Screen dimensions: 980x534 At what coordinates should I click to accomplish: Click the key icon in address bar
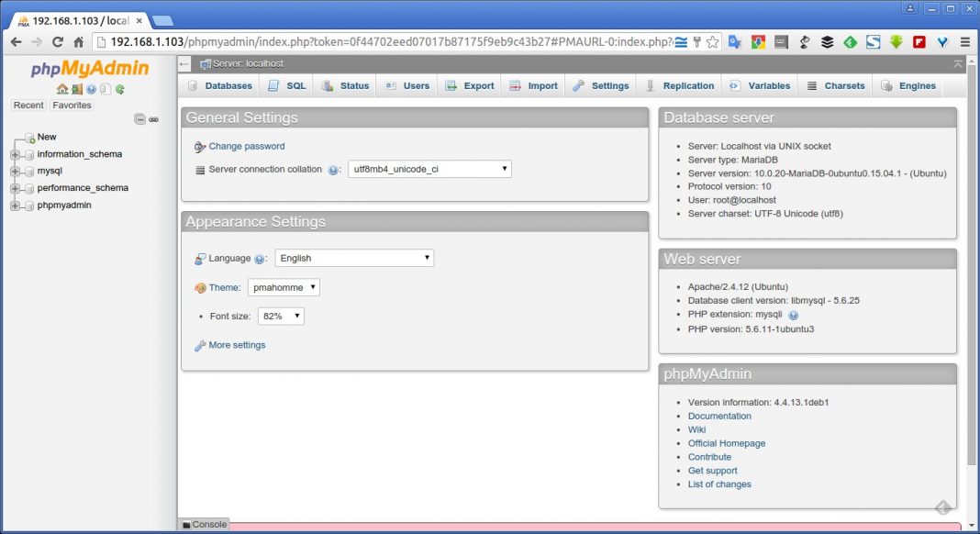(696, 42)
